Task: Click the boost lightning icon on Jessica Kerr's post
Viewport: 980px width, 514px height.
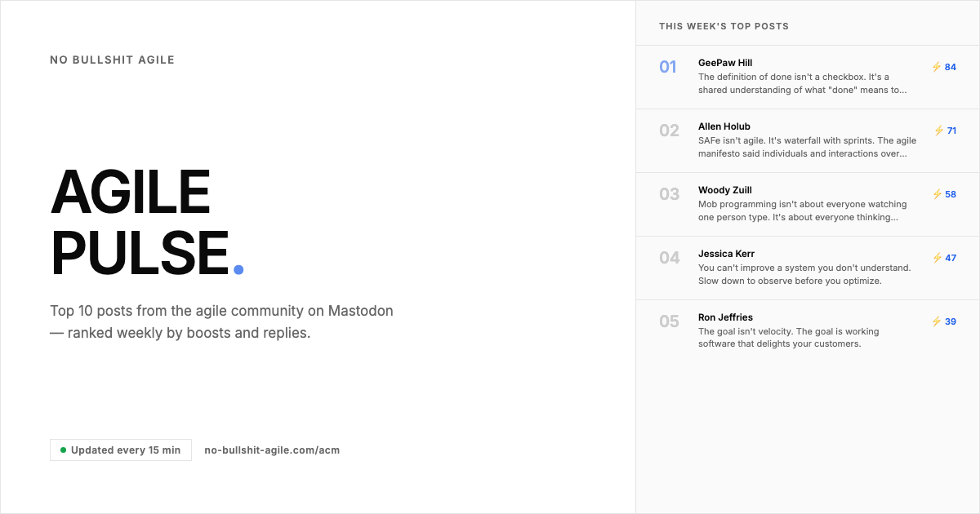Action: click(x=936, y=258)
